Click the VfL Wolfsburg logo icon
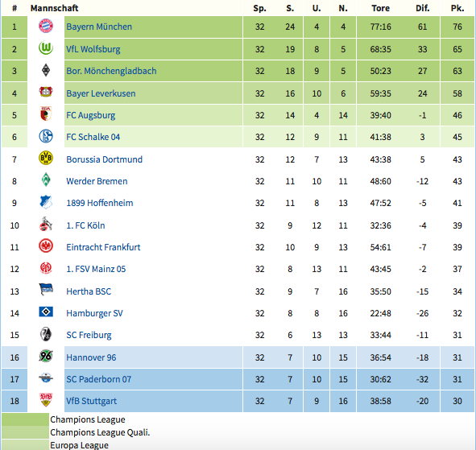 pyautogui.click(x=46, y=48)
